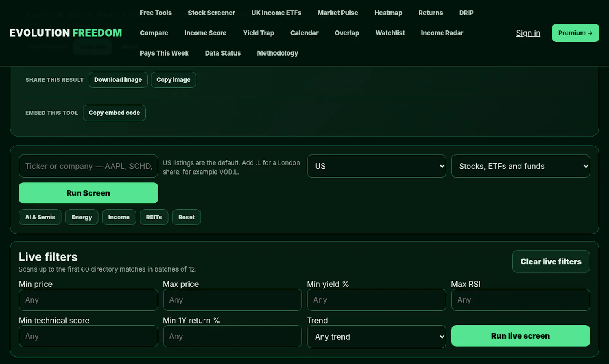609x364 pixels.
Task: Select the Energy preset
Action: click(82, 217)
